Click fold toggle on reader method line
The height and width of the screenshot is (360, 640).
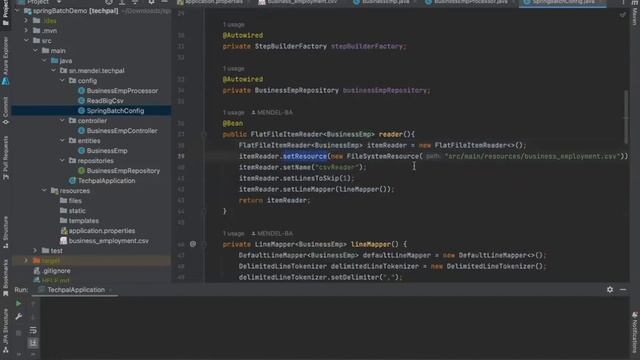204,134
